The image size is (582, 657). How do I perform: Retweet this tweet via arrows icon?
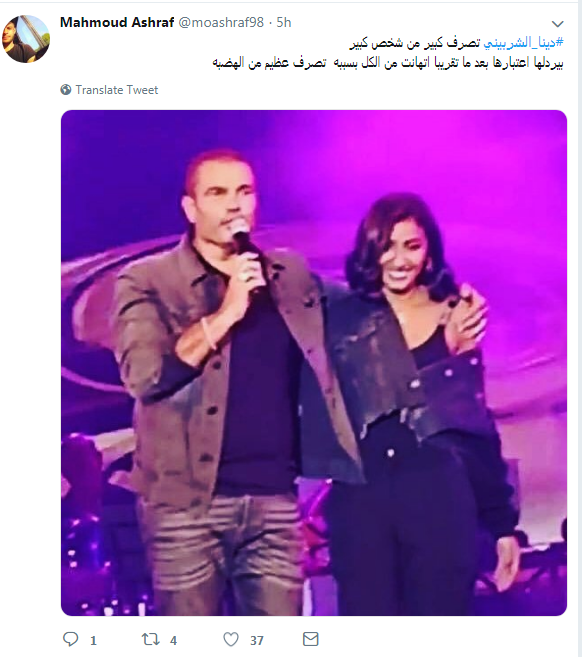(x=150, y=639)
